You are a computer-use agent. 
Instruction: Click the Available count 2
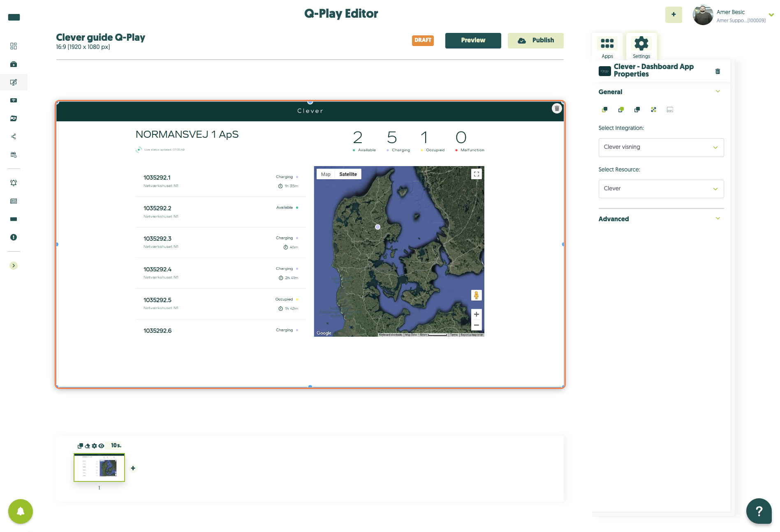tap(358, 137)
